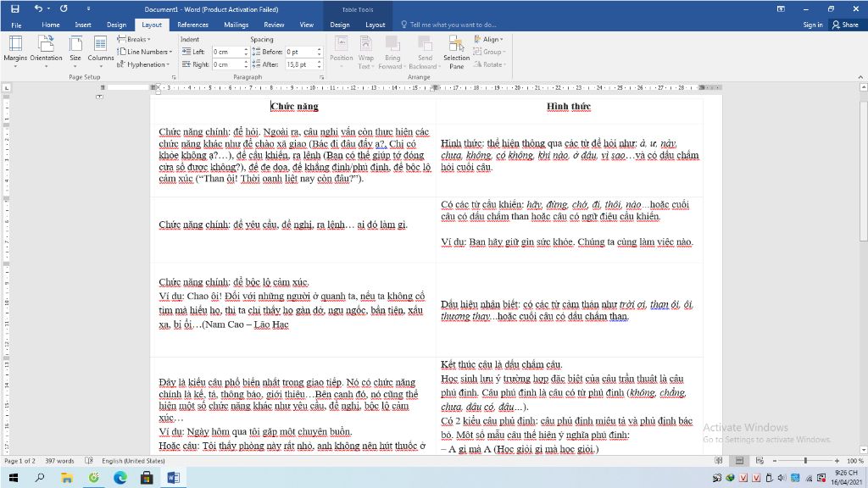Image resolution: width=868 pixels, height=488 pixels.
Task: Open the Customize Quick Access Toolbar arrow
Action: pyautogui.click(x=88, y=8)
